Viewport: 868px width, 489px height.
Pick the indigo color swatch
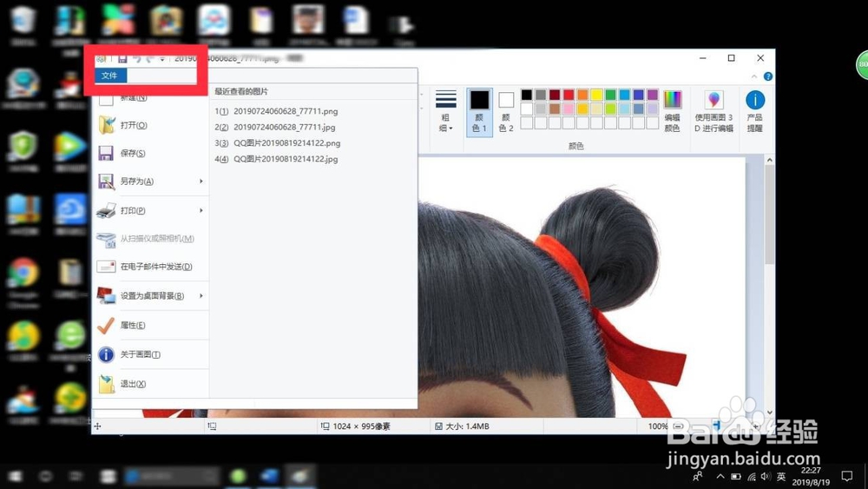(x=638, y=95)
